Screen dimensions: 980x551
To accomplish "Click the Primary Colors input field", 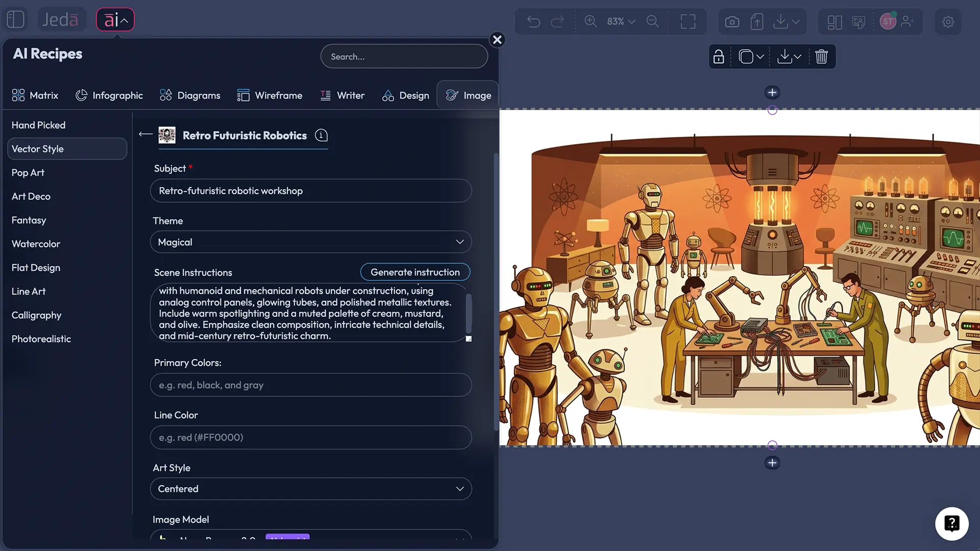I will [310, 385].
